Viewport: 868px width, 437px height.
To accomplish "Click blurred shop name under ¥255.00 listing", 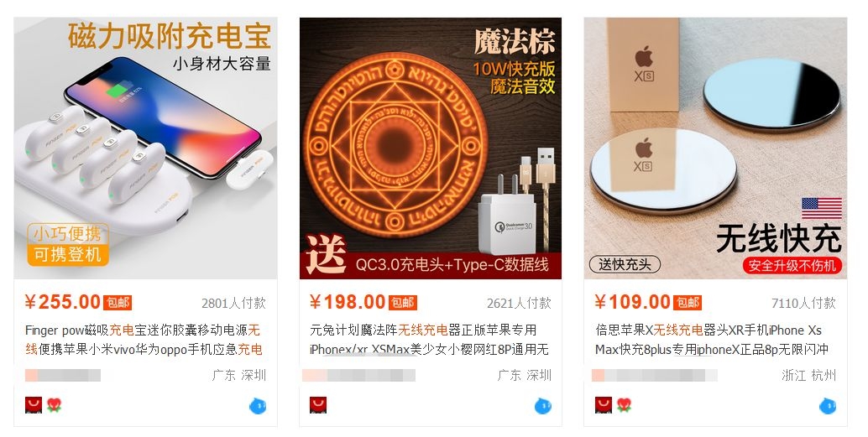I will point(63,376).
